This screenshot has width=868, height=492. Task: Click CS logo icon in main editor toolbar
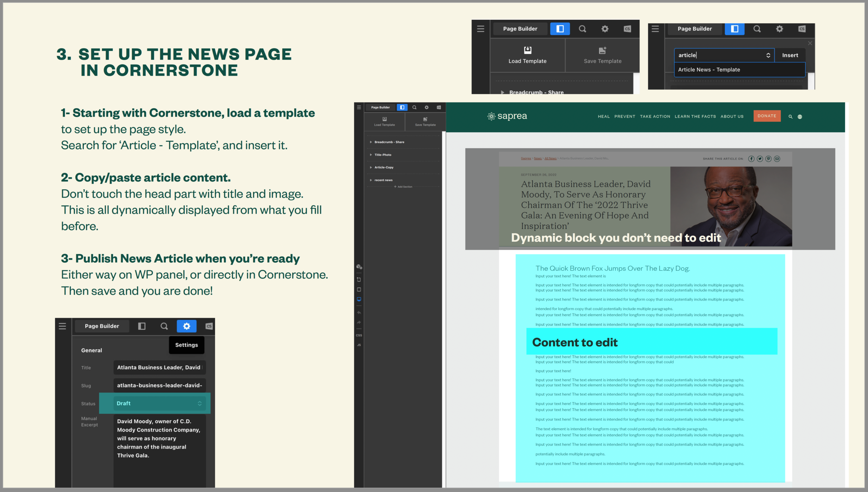439,107
